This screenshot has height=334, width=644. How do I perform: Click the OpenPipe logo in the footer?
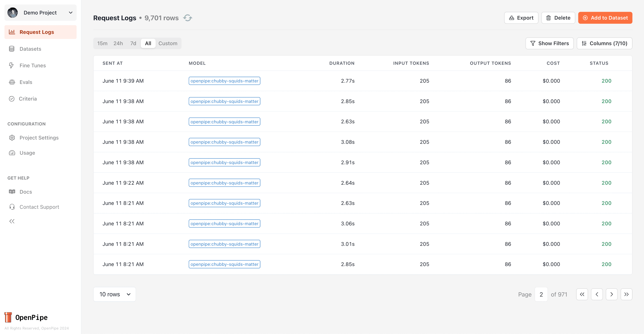tap(26, 317)
